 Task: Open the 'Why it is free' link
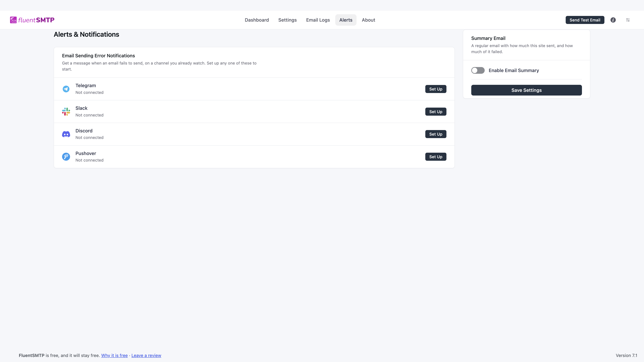point(115,355)
